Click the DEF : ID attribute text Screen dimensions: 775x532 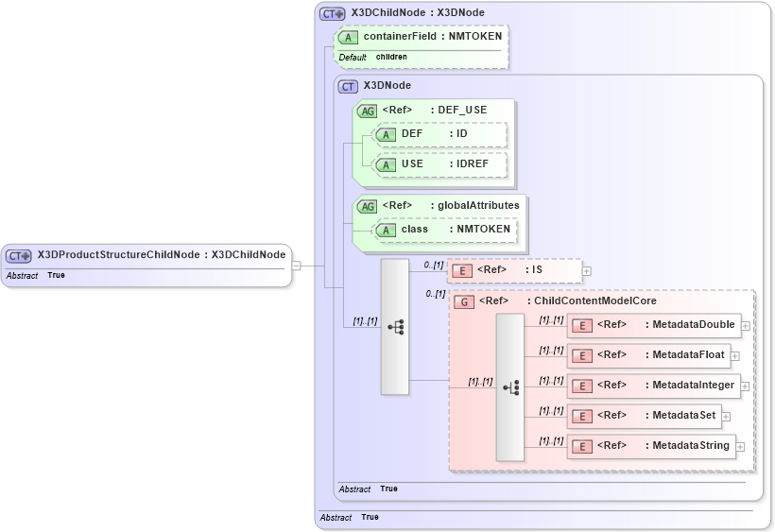tap(434, 134)
